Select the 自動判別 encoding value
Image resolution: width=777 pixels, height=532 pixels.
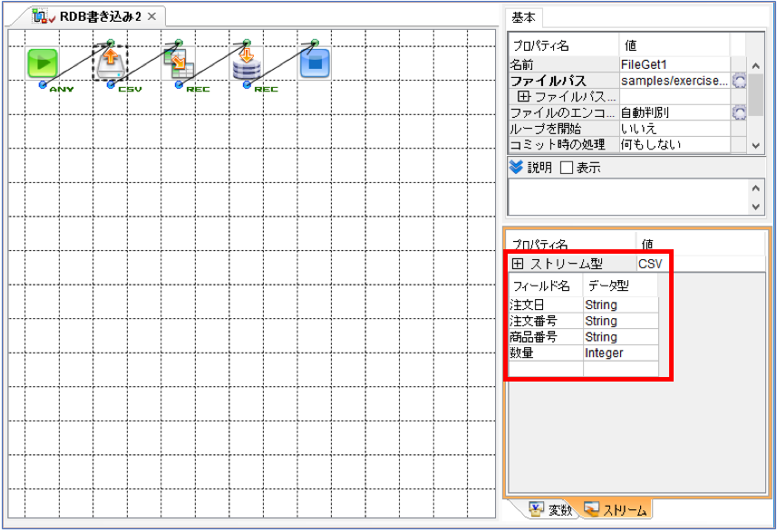[675, 113]
